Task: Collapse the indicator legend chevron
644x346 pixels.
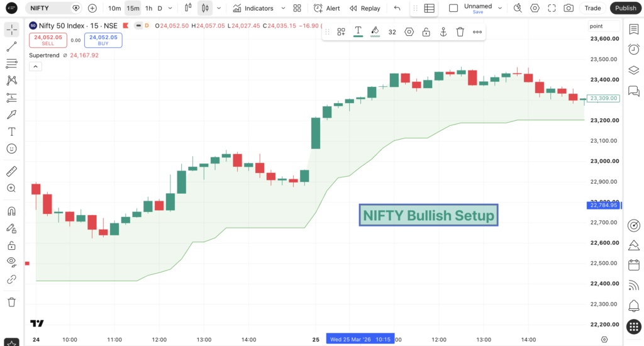Action: (x=35, y=67)
